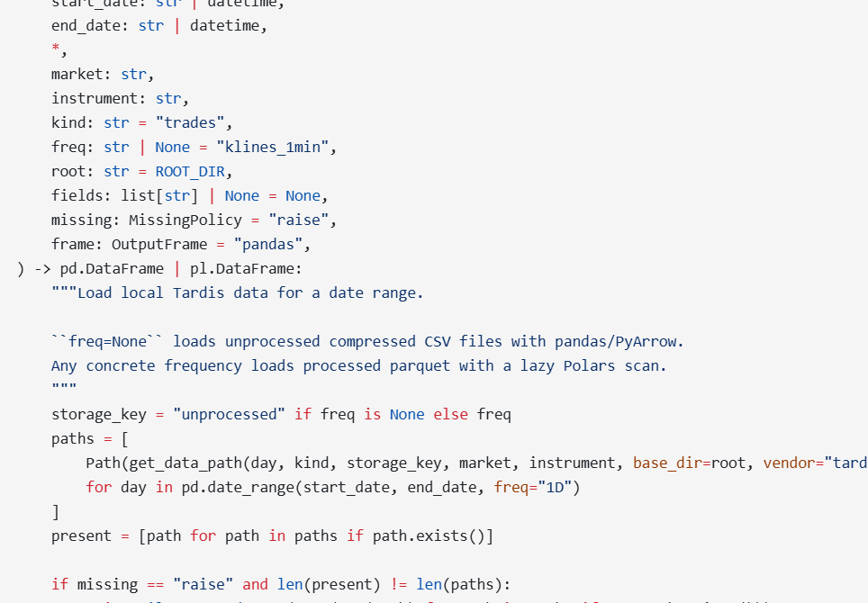Click the base_dir=root keyword argument
The width and height of the screenshot is (868, 603).
click(689, 463)
